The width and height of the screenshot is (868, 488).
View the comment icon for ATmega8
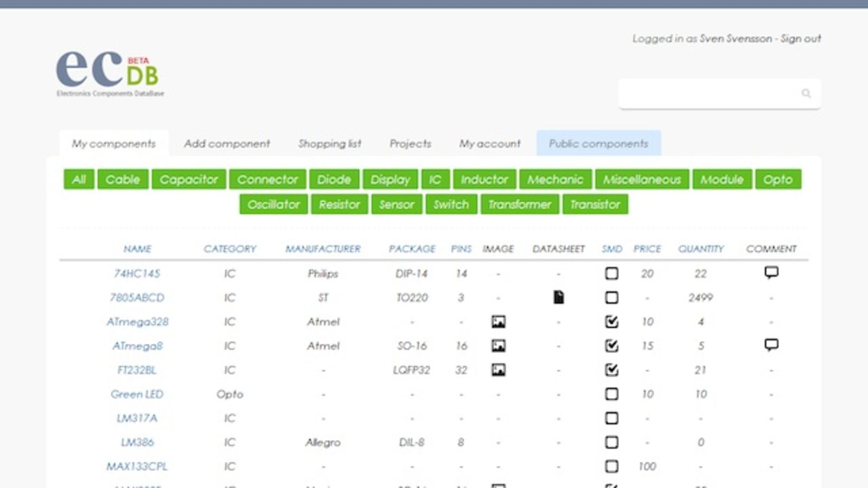[x=772, y=343]
